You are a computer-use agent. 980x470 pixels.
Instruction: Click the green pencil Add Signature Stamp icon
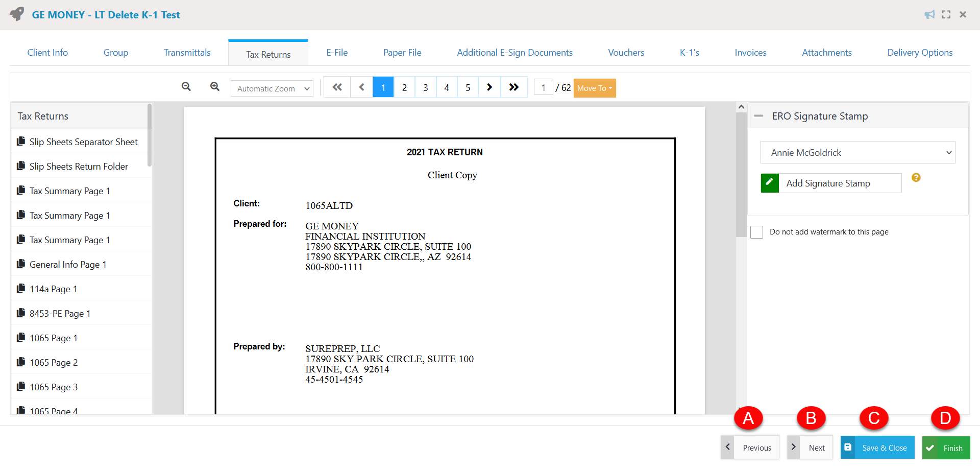pos(770,183)
